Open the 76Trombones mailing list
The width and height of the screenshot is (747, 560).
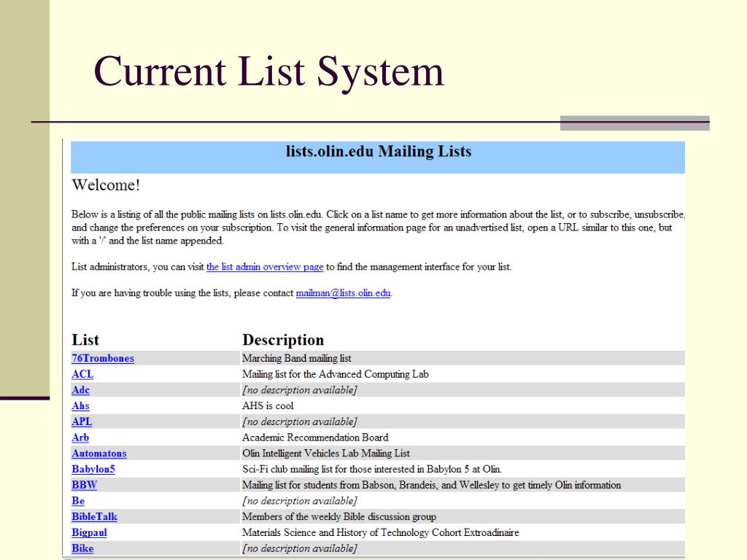pos(103,358)
